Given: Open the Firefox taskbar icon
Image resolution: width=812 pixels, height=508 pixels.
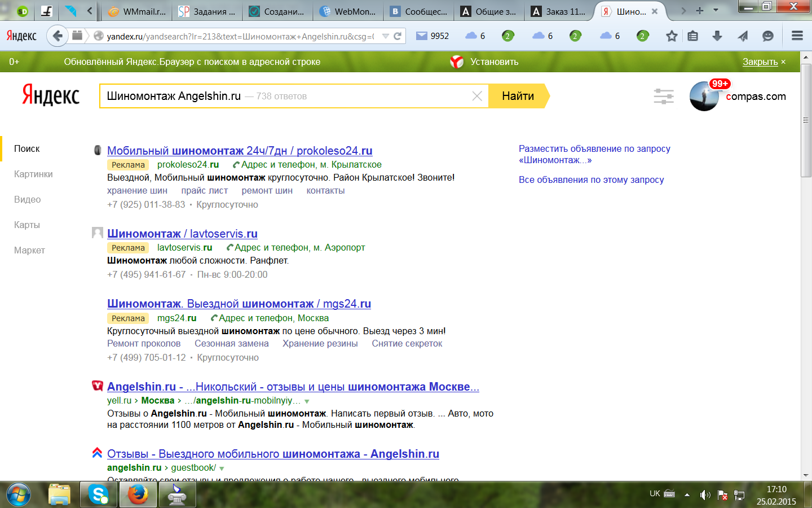Looking at the screenshot, I should [x=138, y=495].
